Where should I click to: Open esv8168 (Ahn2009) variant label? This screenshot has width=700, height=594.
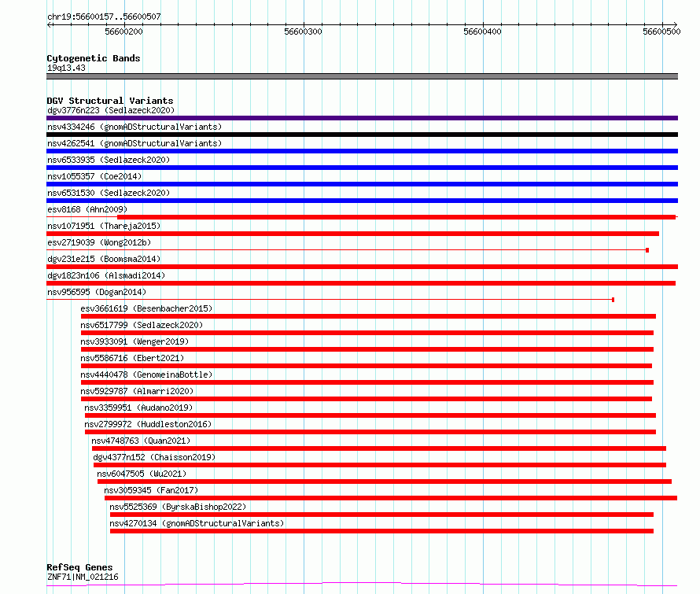(87, 209)
